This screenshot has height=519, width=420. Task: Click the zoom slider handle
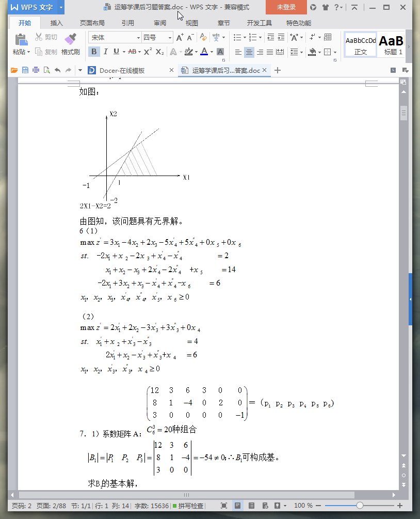(360, 506)
